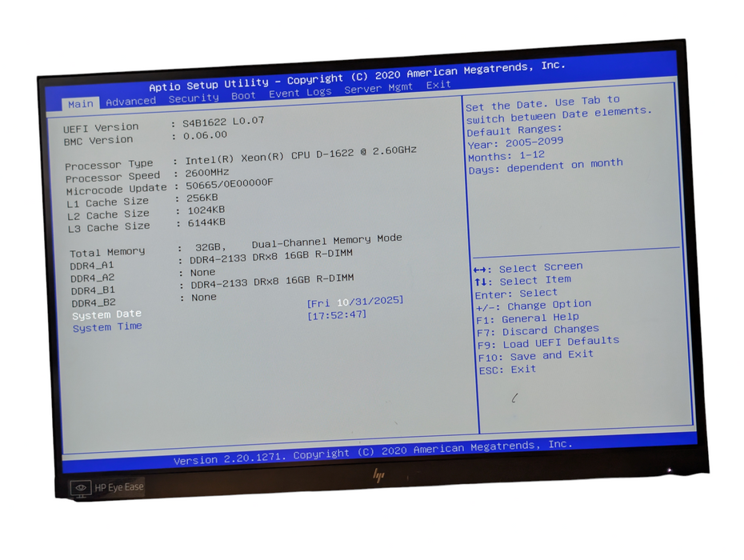Click the DDR4_A2 None value

click(x=202, y=273)
